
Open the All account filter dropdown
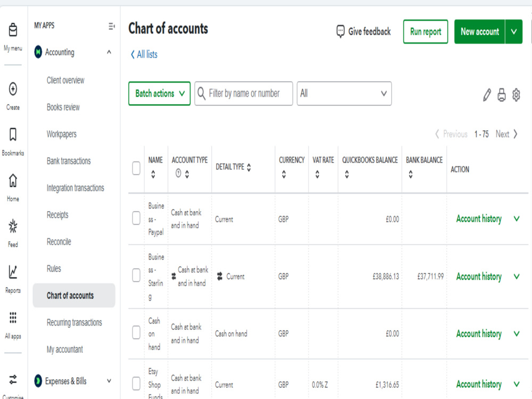(x=344, y=93)
